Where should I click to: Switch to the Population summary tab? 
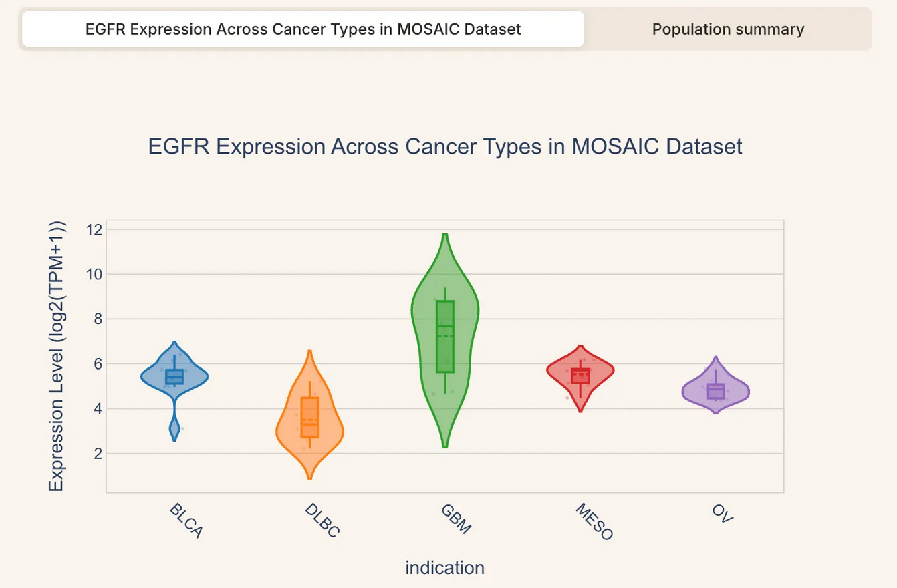728,29
